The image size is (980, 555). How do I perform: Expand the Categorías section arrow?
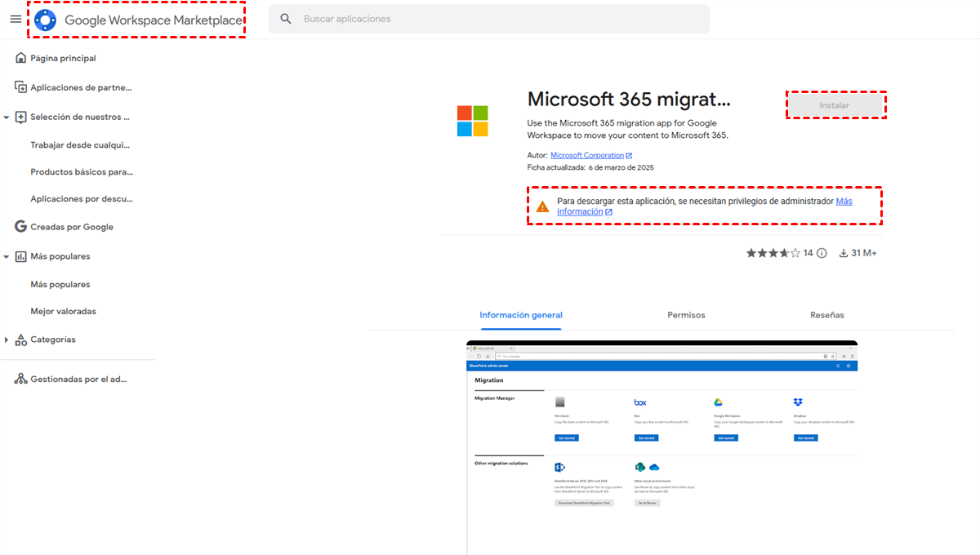[x=7, y=340]
